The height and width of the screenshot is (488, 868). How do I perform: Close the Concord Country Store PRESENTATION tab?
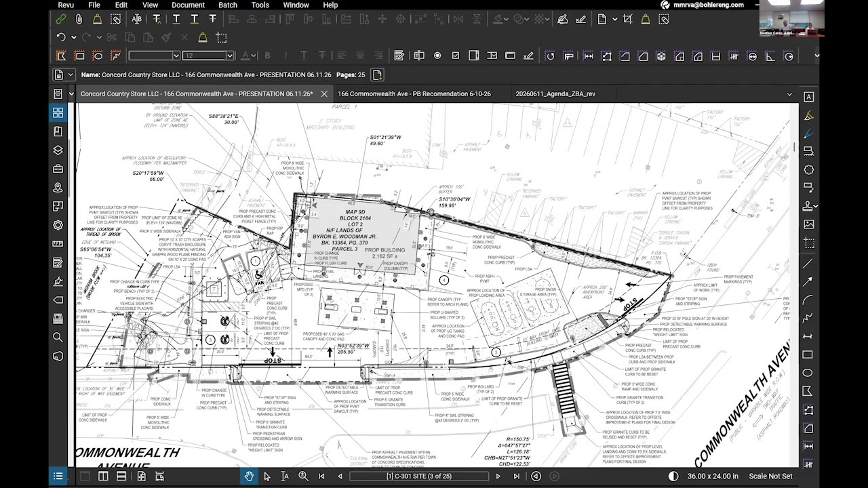324,94
